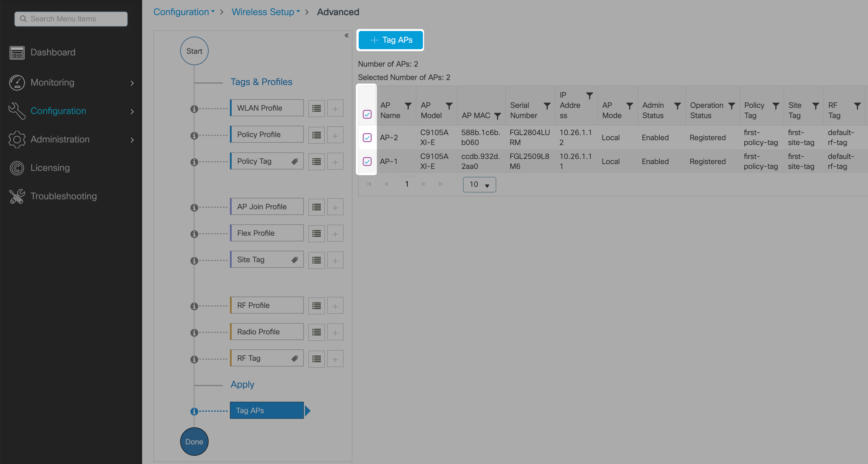Collapse the wireless setup flow panel
The image size is (868, 464).
tap(346, 35)
